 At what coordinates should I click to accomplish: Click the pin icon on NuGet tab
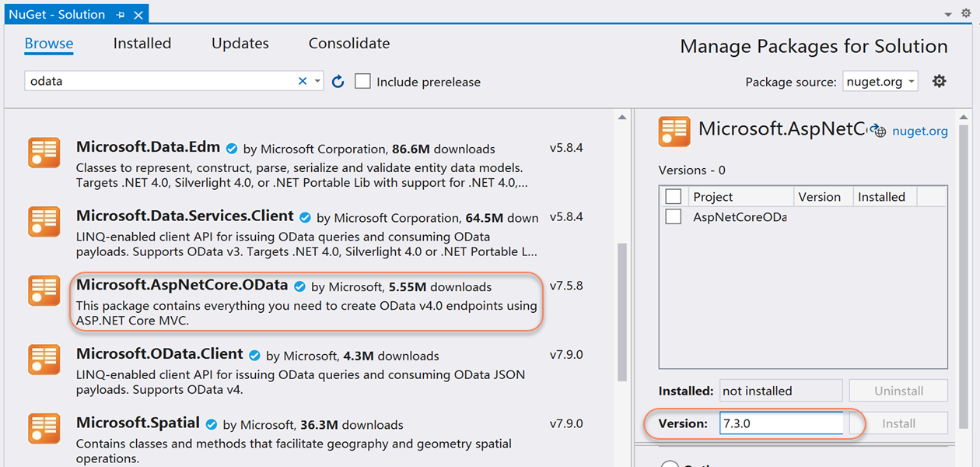pos(121,15)
